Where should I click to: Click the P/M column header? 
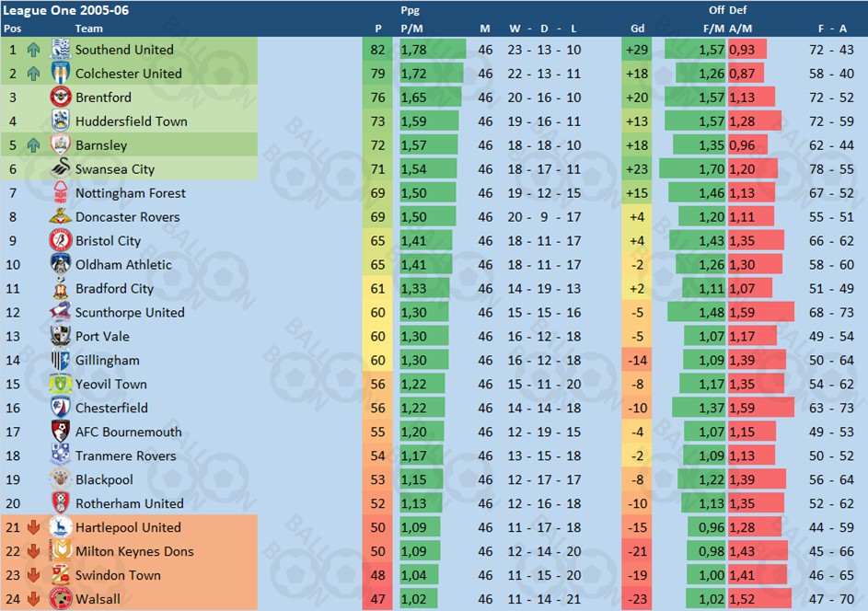(x=411, y=29)
